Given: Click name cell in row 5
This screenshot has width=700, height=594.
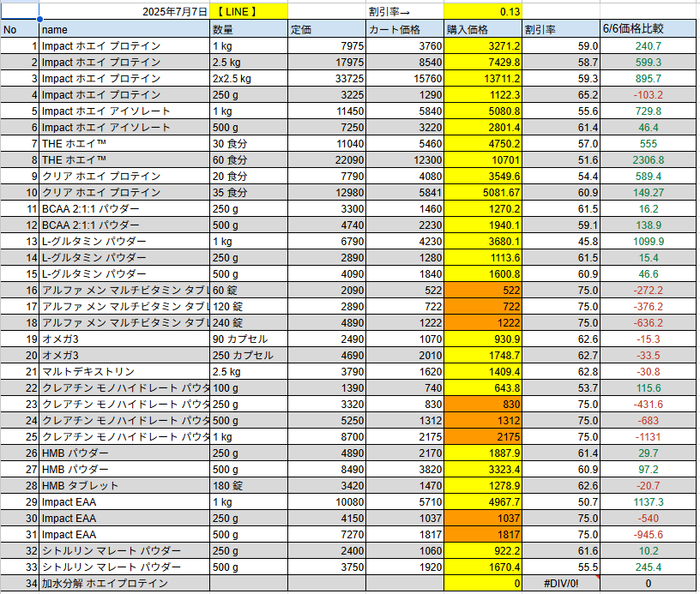Looking at the screenshot, I should click(124, 111).
